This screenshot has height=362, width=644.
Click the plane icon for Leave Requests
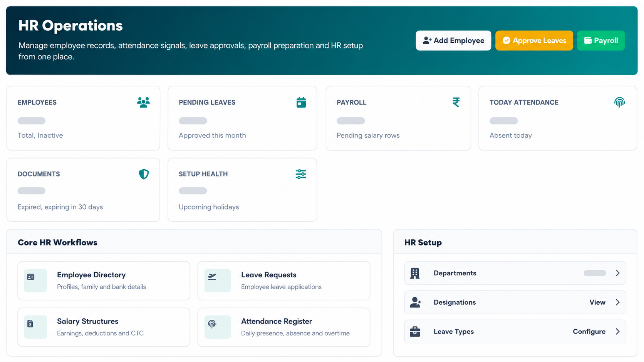[x=212, y=277]
